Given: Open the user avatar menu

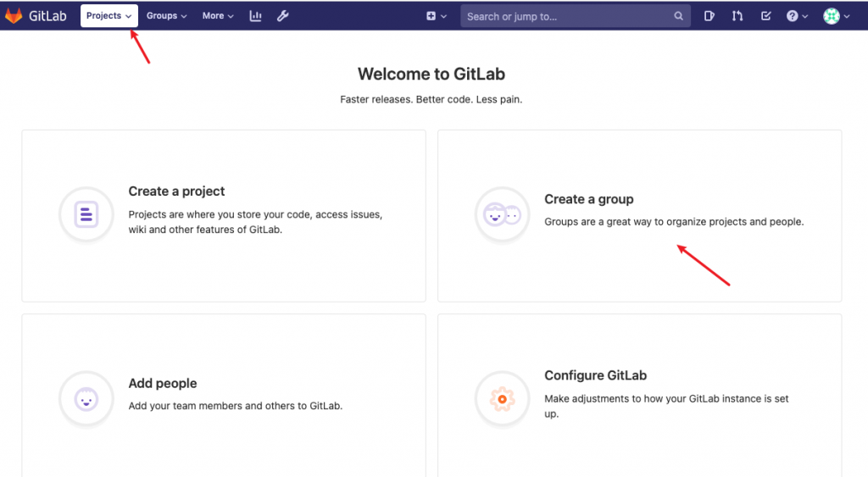Looking at the screenshot, I should pyautogui.click(x=836, y=16).
